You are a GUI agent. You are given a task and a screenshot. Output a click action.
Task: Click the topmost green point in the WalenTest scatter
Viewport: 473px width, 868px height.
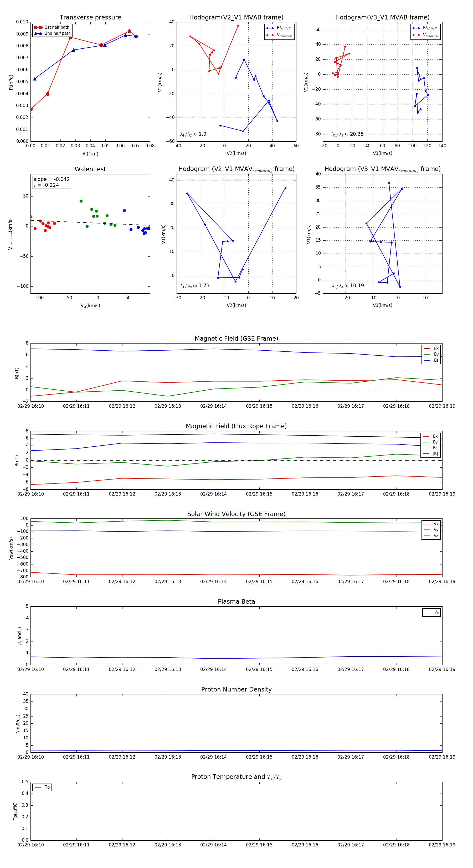81,201
